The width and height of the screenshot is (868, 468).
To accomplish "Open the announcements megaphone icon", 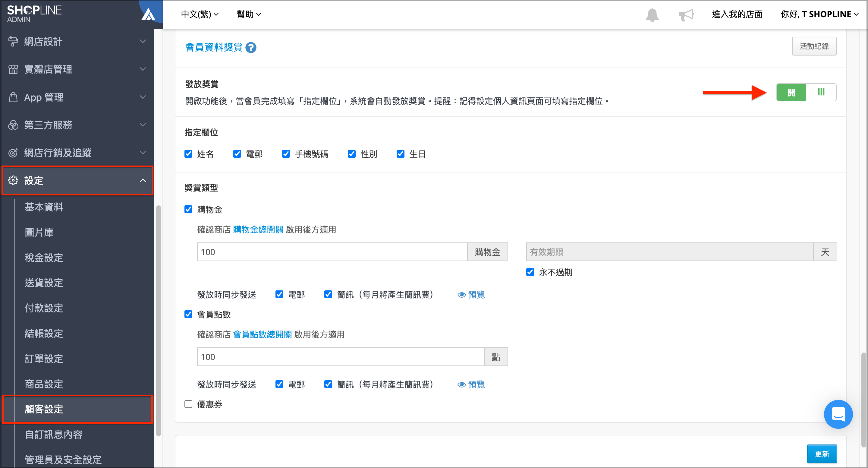I will click(x=686, y=14).
